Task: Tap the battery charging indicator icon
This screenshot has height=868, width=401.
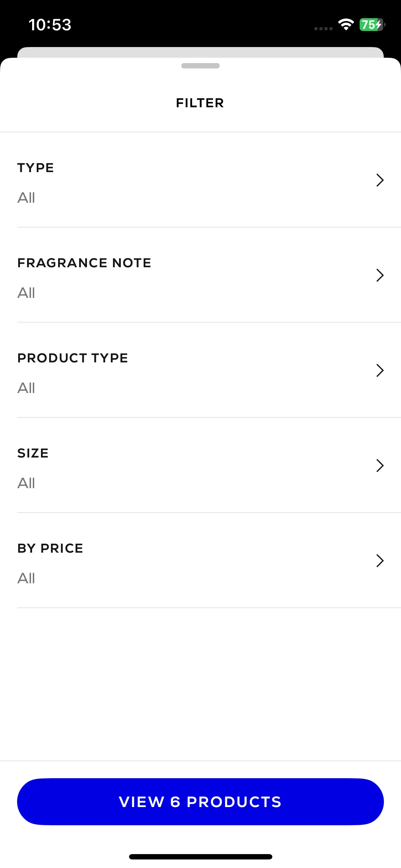Action: point(372,25)
